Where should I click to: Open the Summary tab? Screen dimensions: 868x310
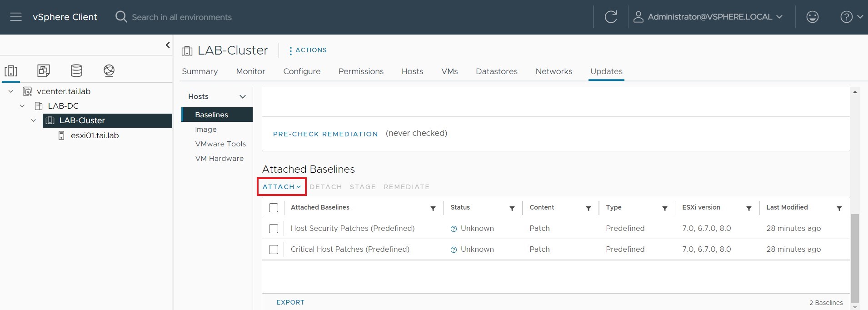tap(200, 71)
